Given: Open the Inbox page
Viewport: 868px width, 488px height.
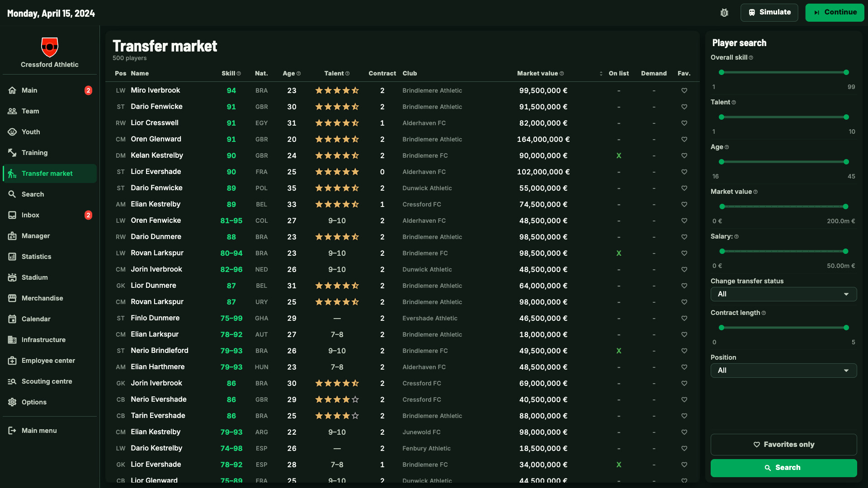Looking at the screenshot, I should 50,215.
